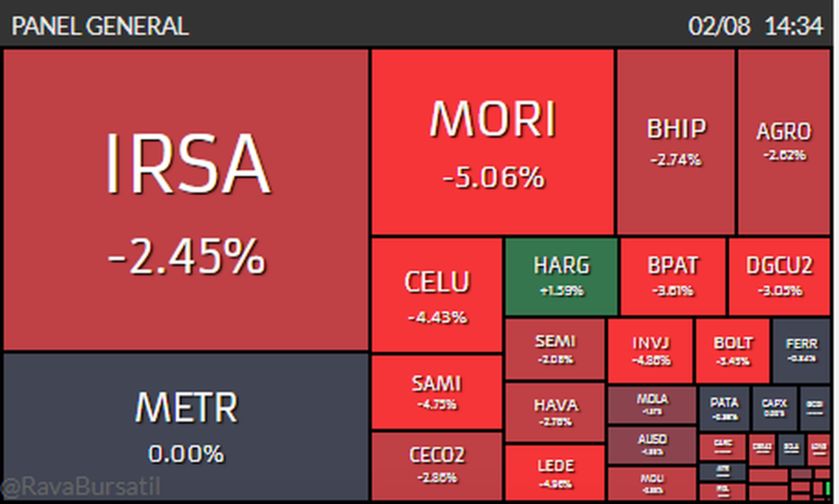The image size is (839, 504).
Task: Open the MORI -5.06% tile
Action: [492, 143]
